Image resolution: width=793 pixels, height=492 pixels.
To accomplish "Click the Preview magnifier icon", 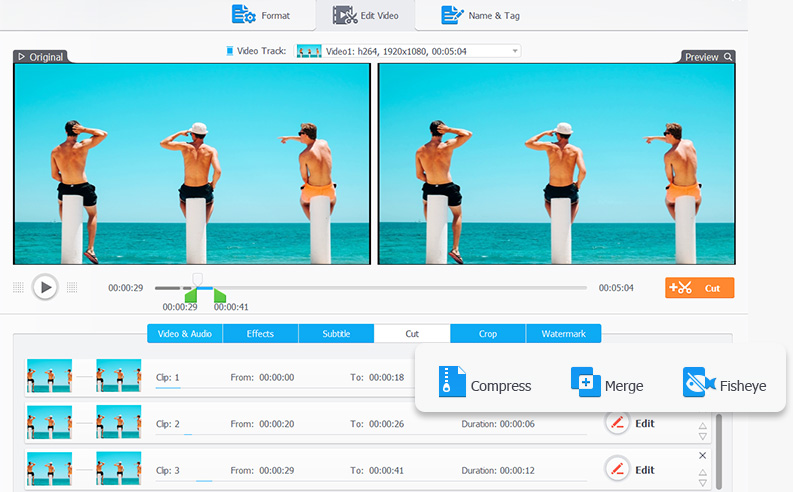I will coord(728,57).
